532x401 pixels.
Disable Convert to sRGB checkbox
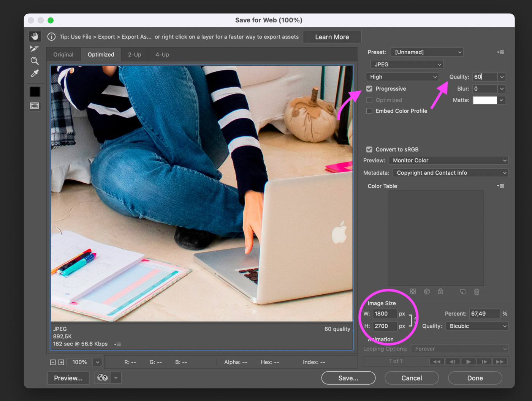(x=369, y=150)
